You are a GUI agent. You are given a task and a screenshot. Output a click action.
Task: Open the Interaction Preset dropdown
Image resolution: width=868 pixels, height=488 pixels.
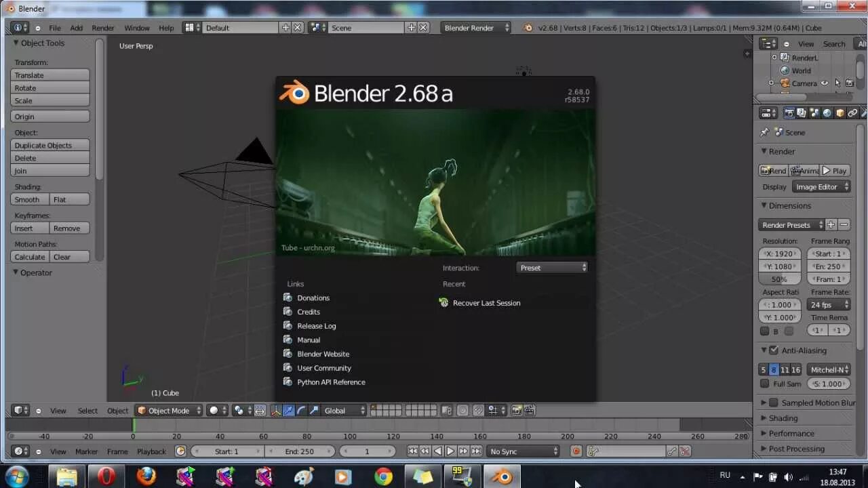[552, 268]
